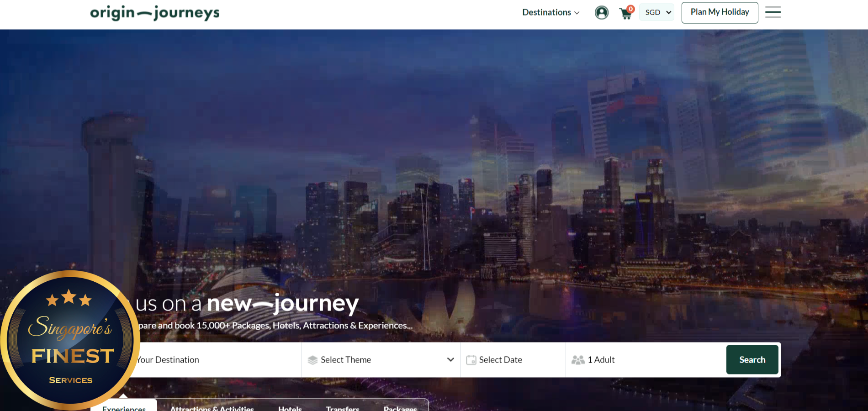Open the user account profile icon

[601, 12]
